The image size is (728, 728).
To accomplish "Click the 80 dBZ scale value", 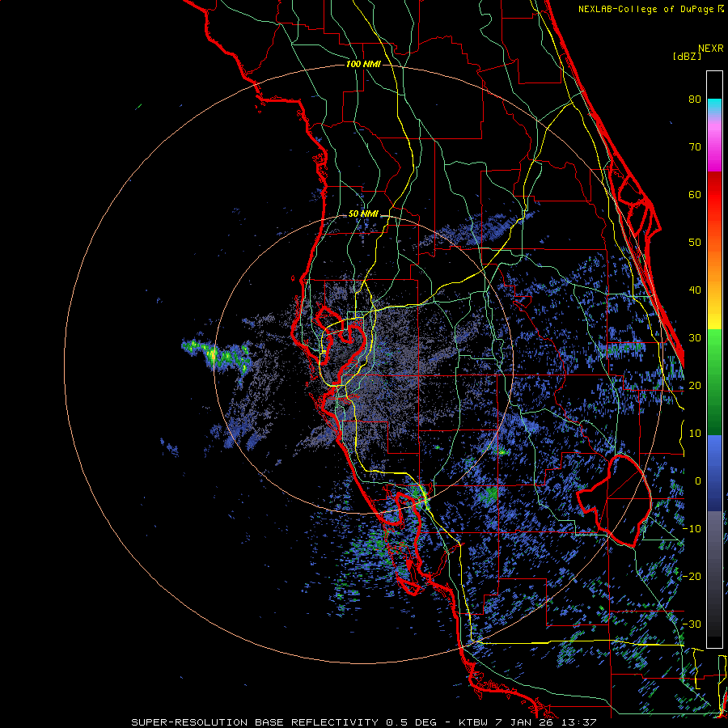I will tap(695, 99).
